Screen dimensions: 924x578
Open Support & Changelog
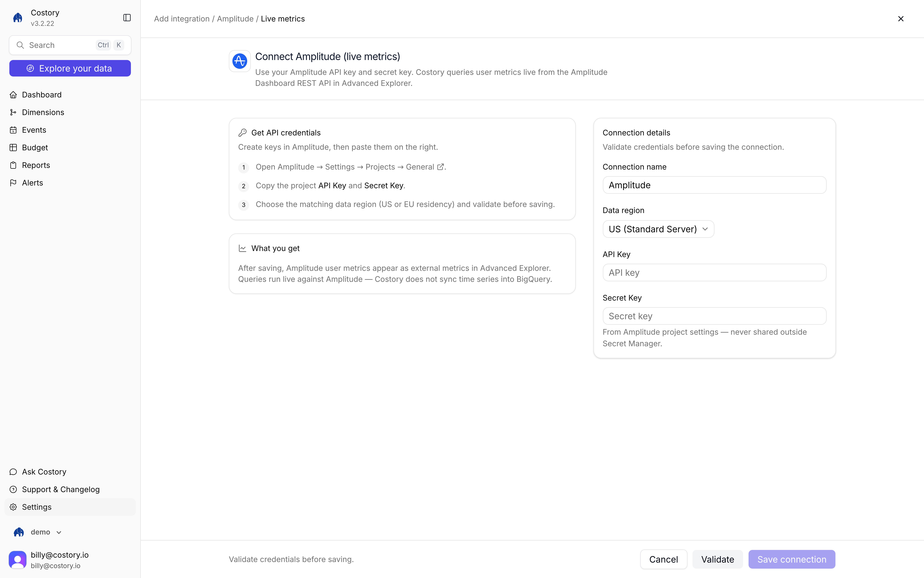point(70,489)
